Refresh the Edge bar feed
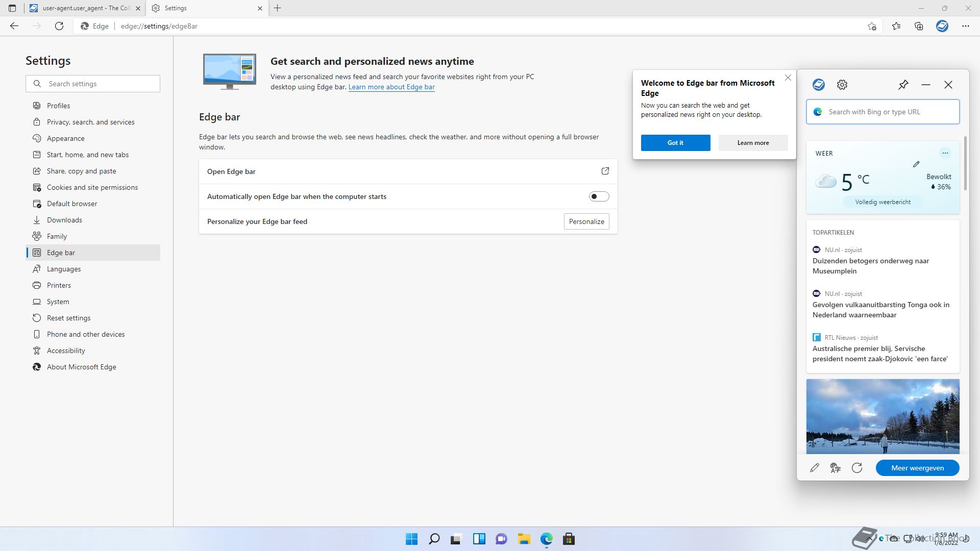This screenshot has width=980, height=551. click(x=857, y=468)
